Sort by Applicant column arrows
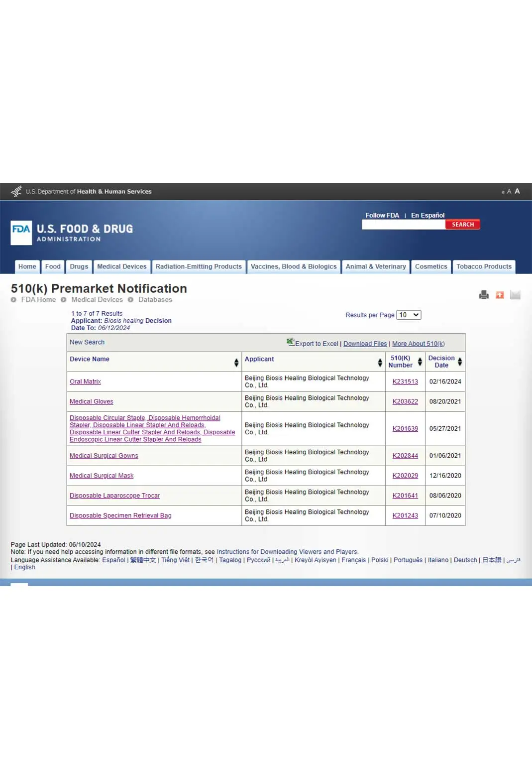 coord(380,363)
